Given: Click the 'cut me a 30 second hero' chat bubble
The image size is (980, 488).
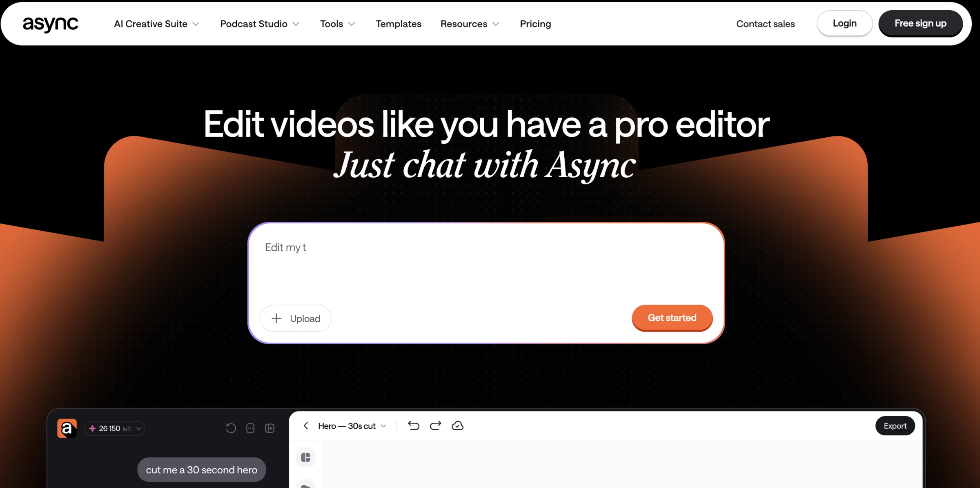Looking at the screenshot, I should pyautogui.click(x=201, y=470).
